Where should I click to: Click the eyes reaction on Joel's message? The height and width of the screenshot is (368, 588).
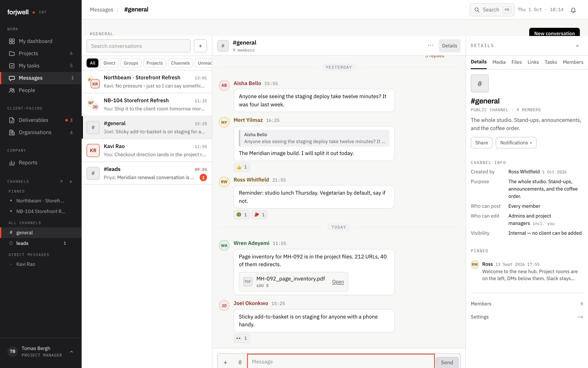coord(242,338)
